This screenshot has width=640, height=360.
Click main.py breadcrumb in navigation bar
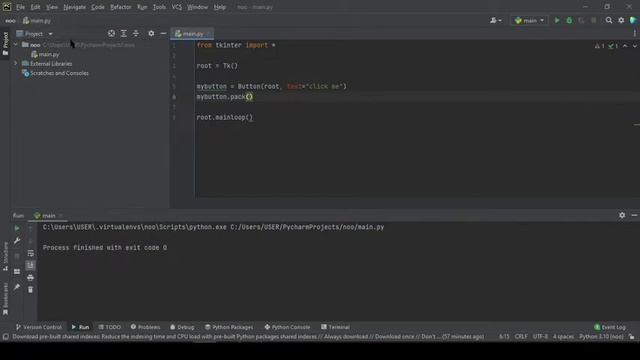click(37, 21)
